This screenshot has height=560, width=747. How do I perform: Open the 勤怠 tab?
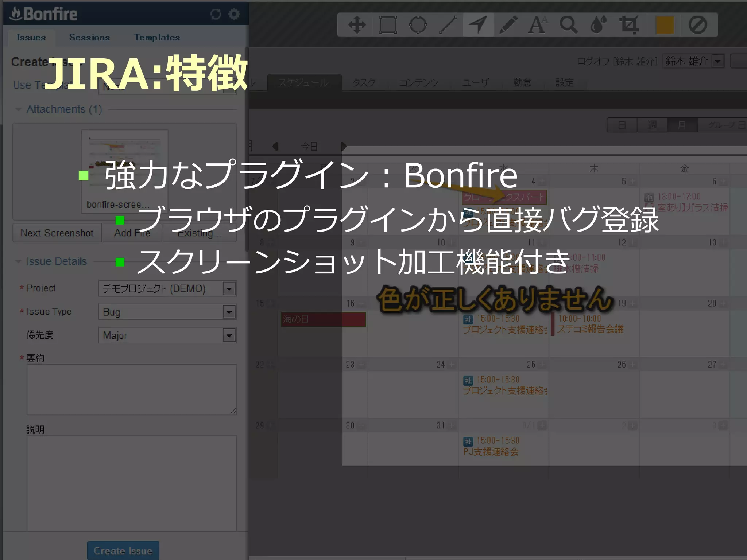(522, 83)
